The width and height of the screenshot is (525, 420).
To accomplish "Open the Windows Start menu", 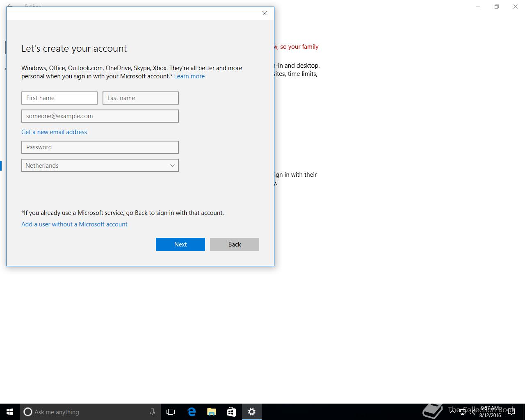I will (x=10, y=412).
